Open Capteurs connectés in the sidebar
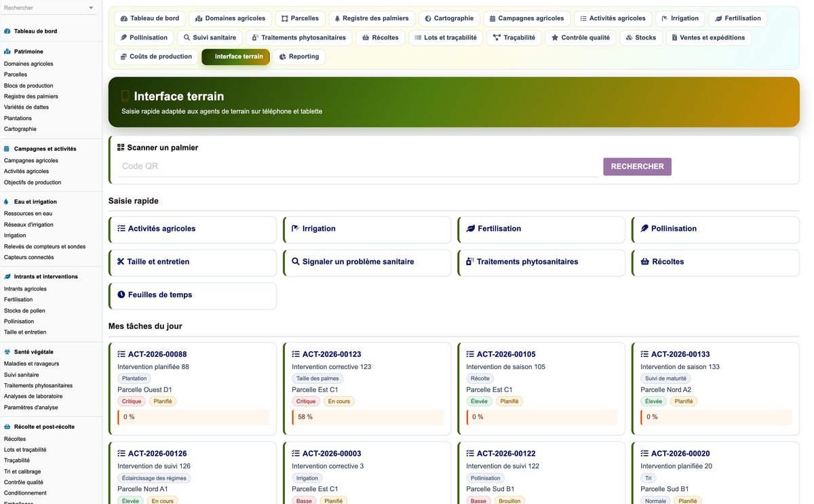The width and height of the screenshot is (814, 504). point(29,257)
